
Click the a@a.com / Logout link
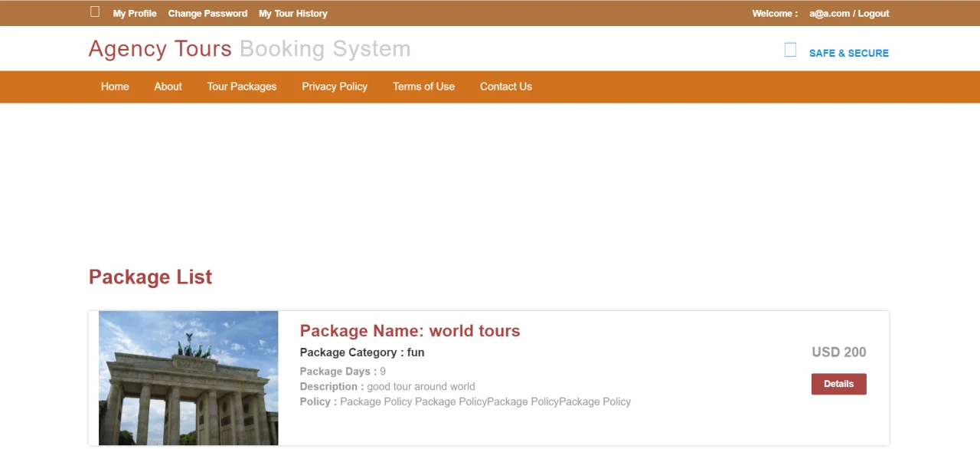point(849,14)
